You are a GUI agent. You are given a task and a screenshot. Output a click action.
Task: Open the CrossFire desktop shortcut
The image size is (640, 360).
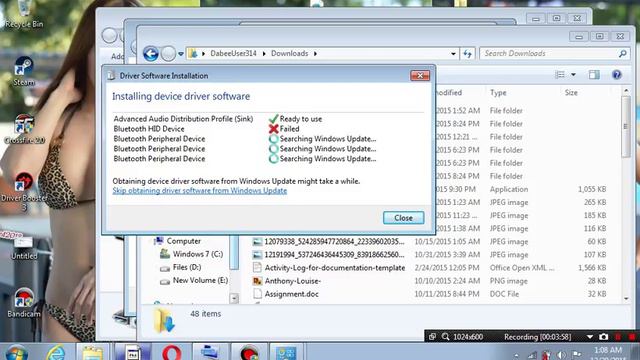[24, 129]
